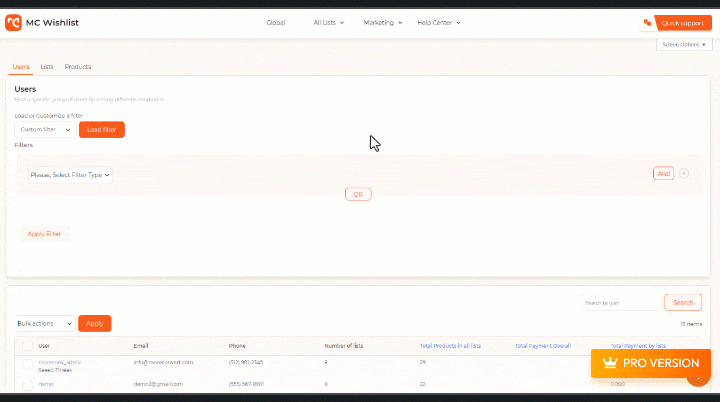This screenshot has height=402, width=720.
Task: Open the Custom filter dropdown
Action: [x=45, y=130]
